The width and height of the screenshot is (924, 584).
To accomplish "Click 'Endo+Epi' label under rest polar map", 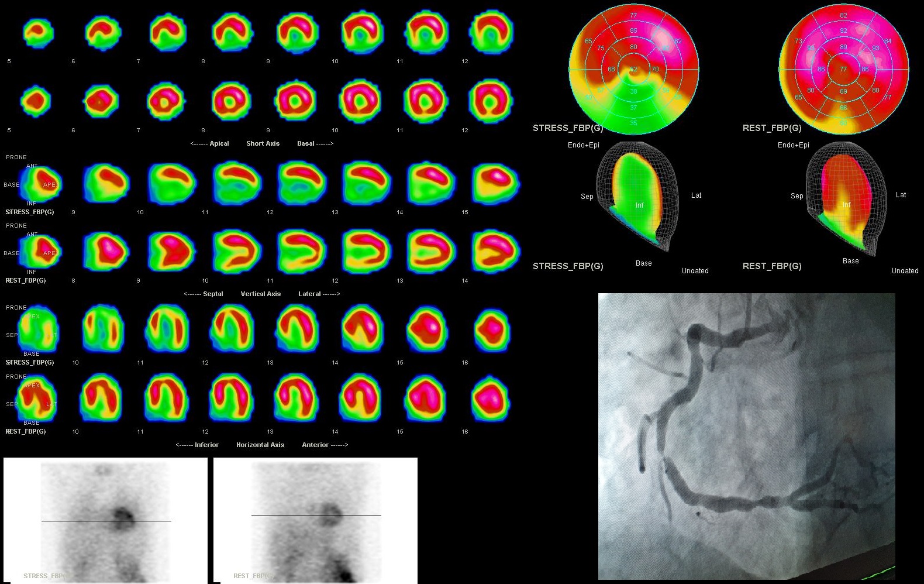I will (793, 145).
